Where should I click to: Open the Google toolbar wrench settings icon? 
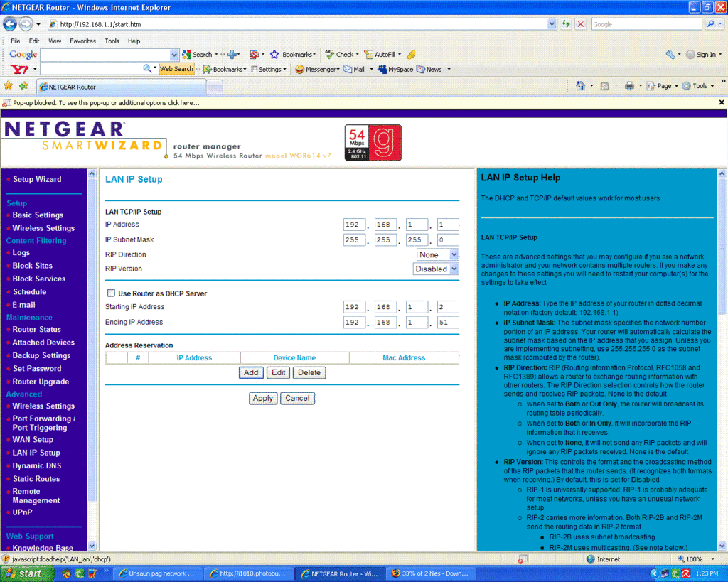(x=670, y=54)
